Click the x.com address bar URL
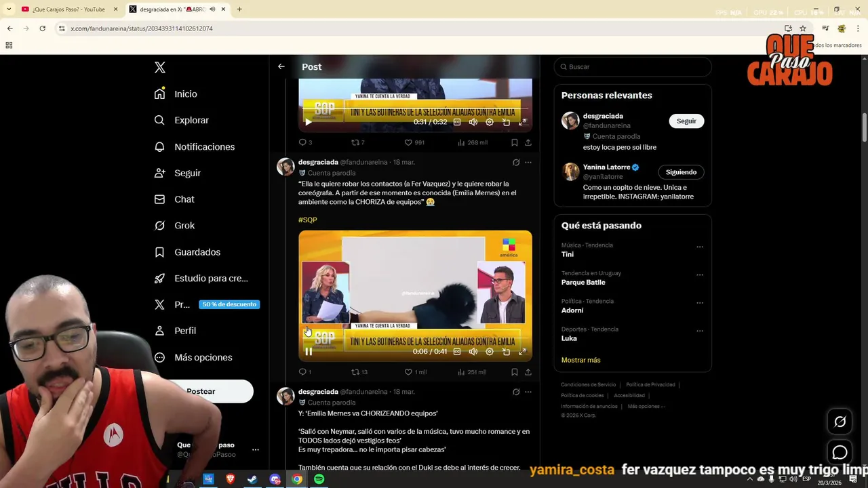The width and height of the screenshot is (868, 488). point(142,28)
